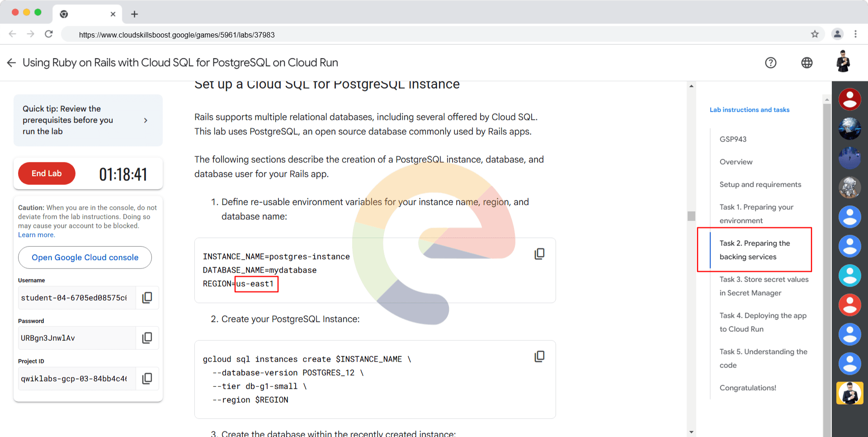Open the language globe icon
Image resolution: width=868 pixels, height=437 pixels.
click(x=807, y=63)
